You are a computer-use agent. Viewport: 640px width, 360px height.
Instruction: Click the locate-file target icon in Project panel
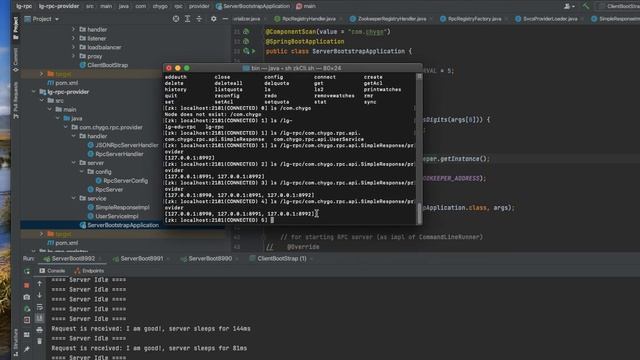[x=176, y=19]
